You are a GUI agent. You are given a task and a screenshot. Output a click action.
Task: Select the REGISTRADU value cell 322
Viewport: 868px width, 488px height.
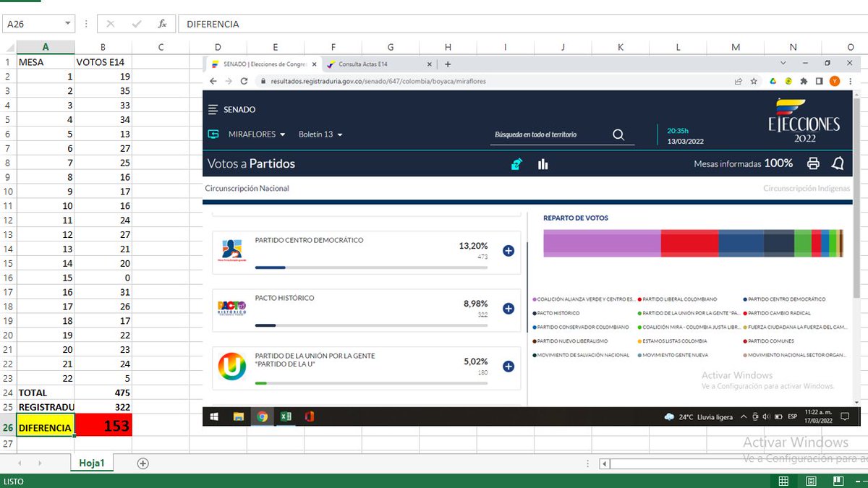coord(103,408)
